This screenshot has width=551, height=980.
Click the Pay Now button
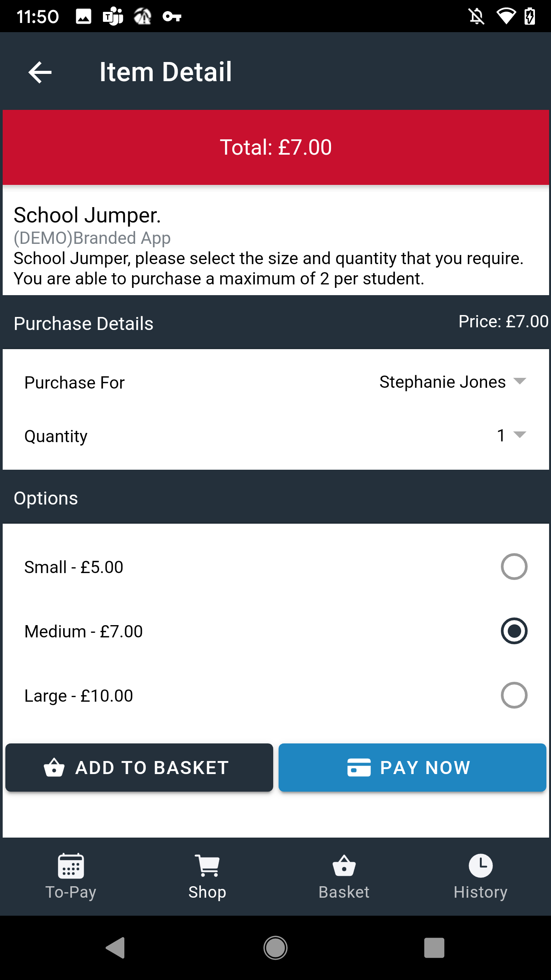(x=412, y=768)
